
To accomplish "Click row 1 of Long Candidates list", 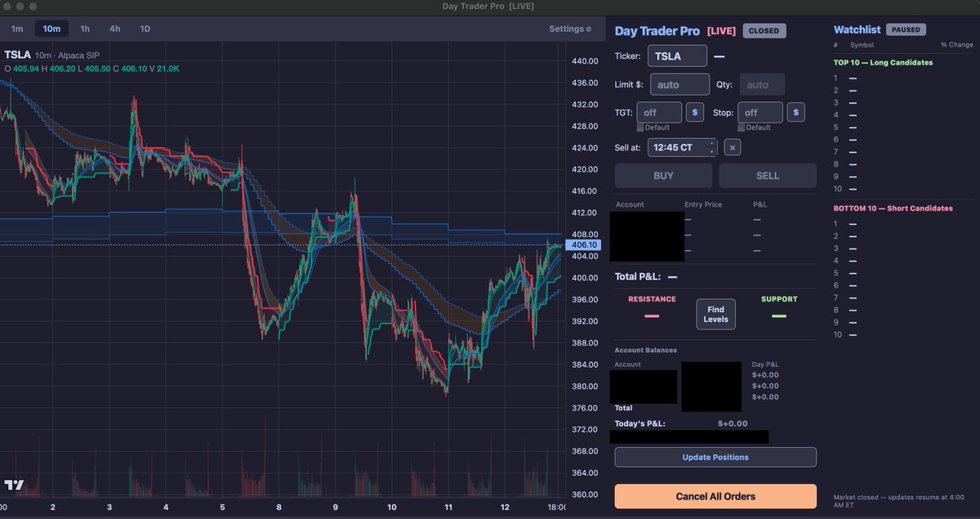I will (x=903, y=78).
